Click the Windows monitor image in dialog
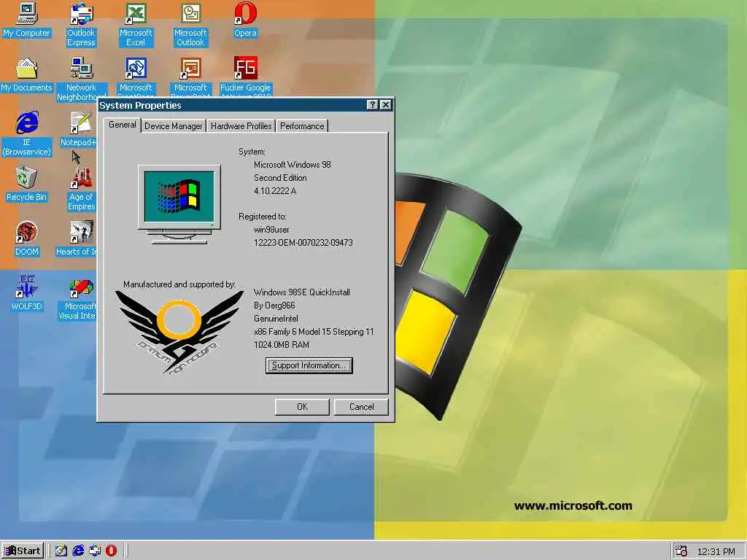This screenshot has height=560, width=747. click(x=179, y=204)
